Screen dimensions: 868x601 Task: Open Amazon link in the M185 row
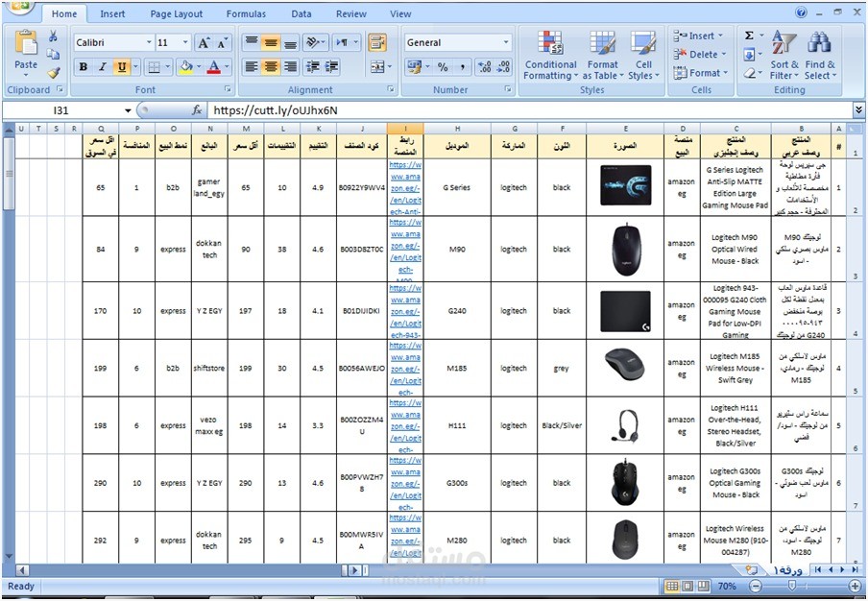405,369
